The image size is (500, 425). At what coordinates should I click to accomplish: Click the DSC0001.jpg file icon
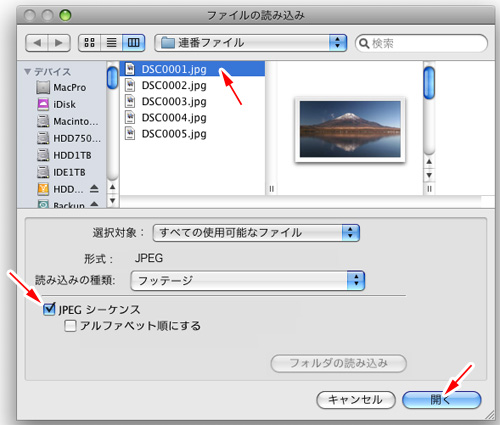coord(130,69)
